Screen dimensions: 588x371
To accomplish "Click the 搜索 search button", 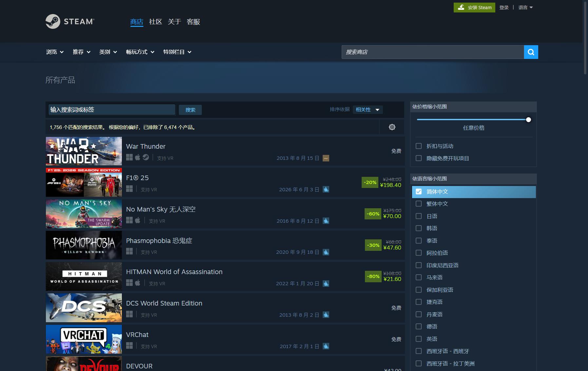I will (190, 110).
